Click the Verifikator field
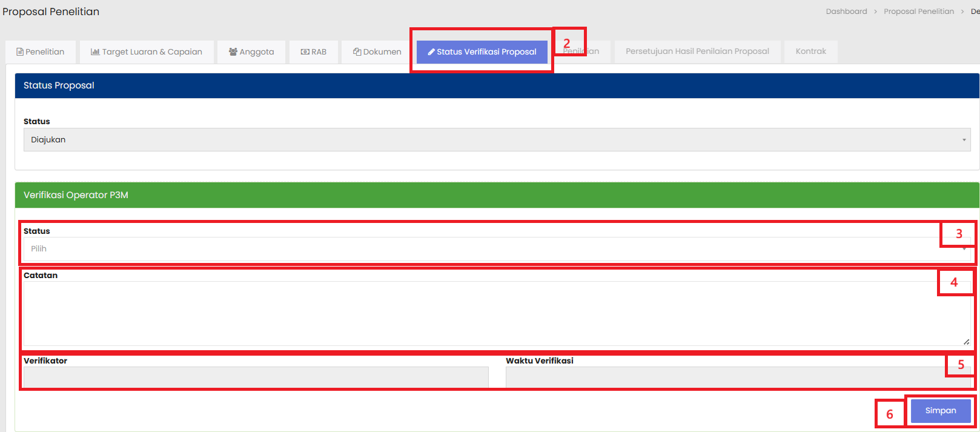 point(256,377)
